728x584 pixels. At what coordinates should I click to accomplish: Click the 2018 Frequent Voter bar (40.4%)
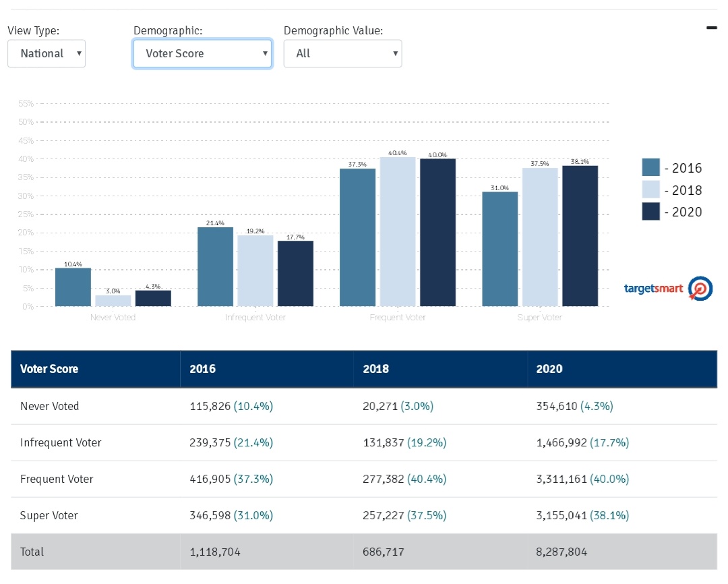pos(398,232)
